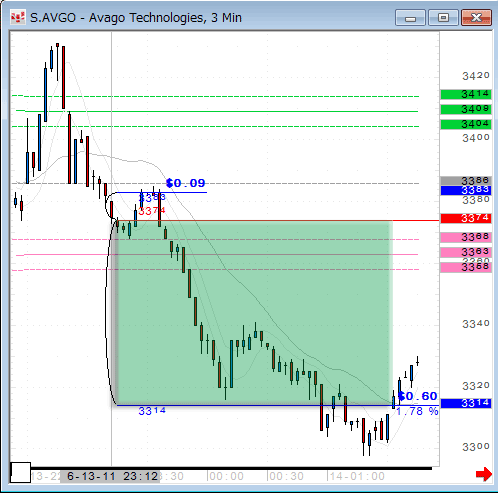Select the 3420 axis price value
The image size is (498, 493).
[476, 76]
